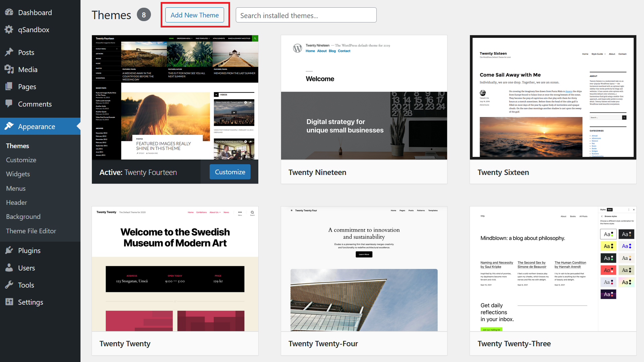The image size is (644, 362).
Task: Open Widgets submenu link
Action: (x=18, y=174)
